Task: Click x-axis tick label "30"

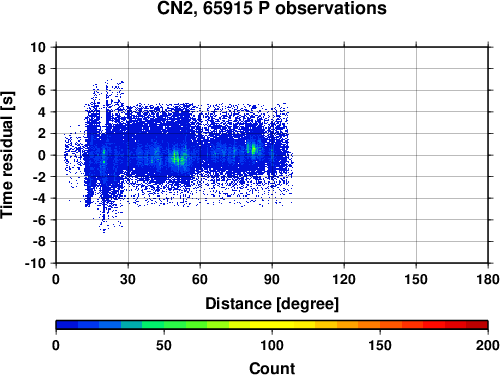Action: [x=128, y=279]
